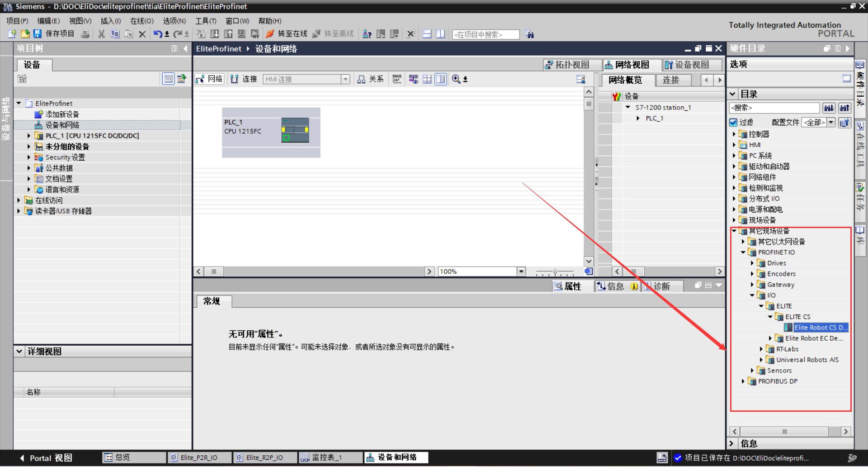Open Portal view
Image resolution: width=868 pixels, height=467 pixels.
46,458
